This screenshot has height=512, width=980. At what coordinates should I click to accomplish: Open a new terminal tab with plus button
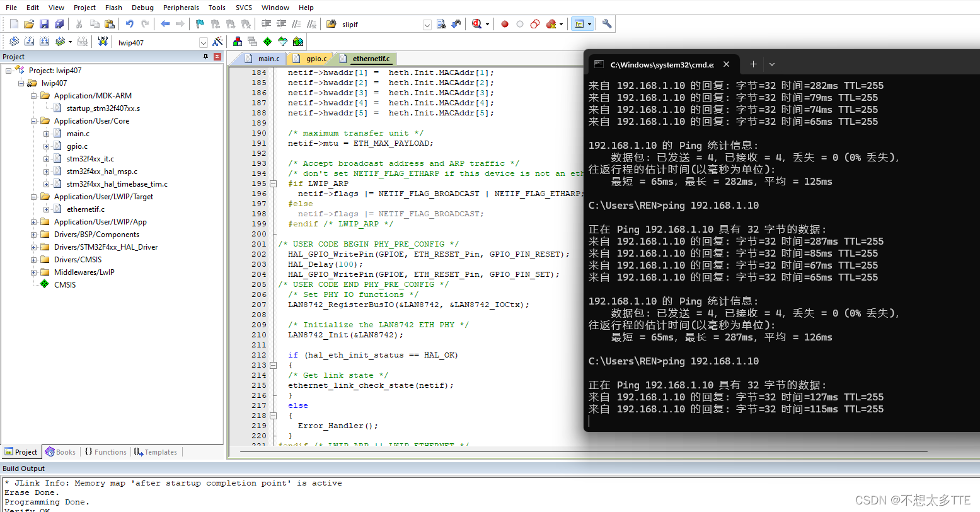pyautogui.click(x=753, y=64)
